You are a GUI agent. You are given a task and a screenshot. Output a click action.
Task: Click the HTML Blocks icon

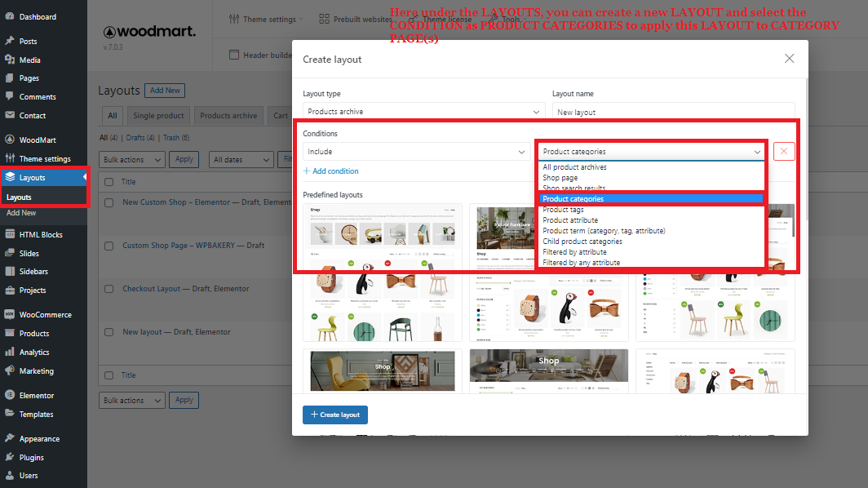[10, 234]
